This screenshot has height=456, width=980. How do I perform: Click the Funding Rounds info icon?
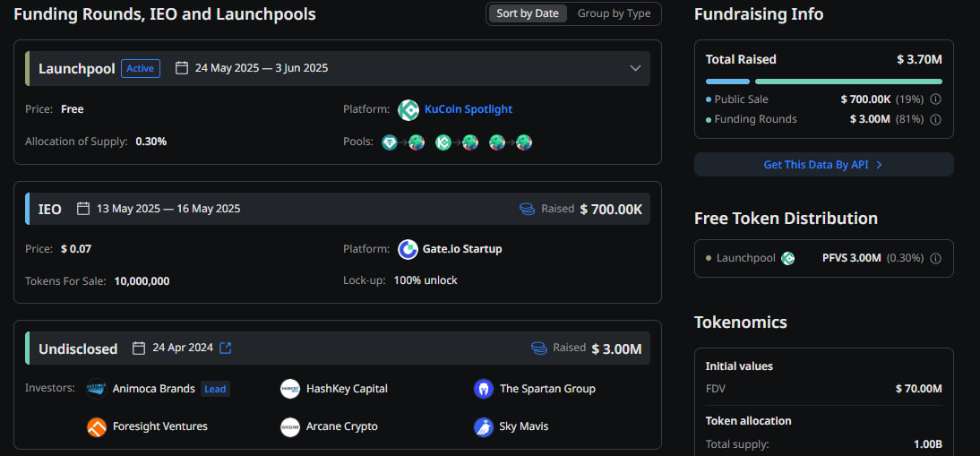click(x=935, y=119)
